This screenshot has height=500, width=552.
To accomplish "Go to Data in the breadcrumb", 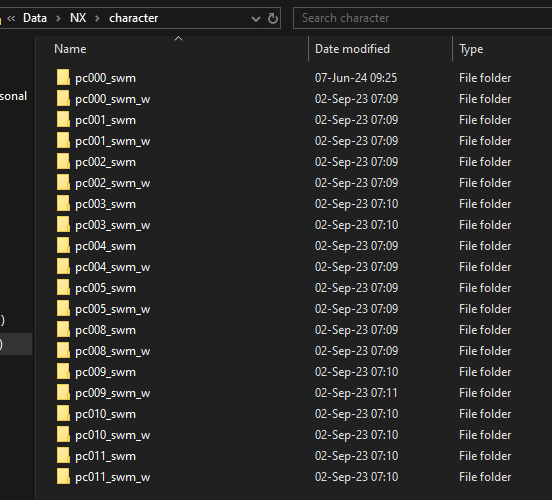I will 35,18.
